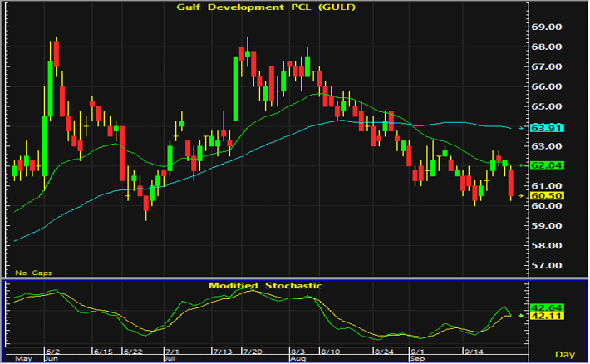Click the Jun month label
The height and width of the screenshot is (364, 590).
pyautogui.click(x=52, y=358)
